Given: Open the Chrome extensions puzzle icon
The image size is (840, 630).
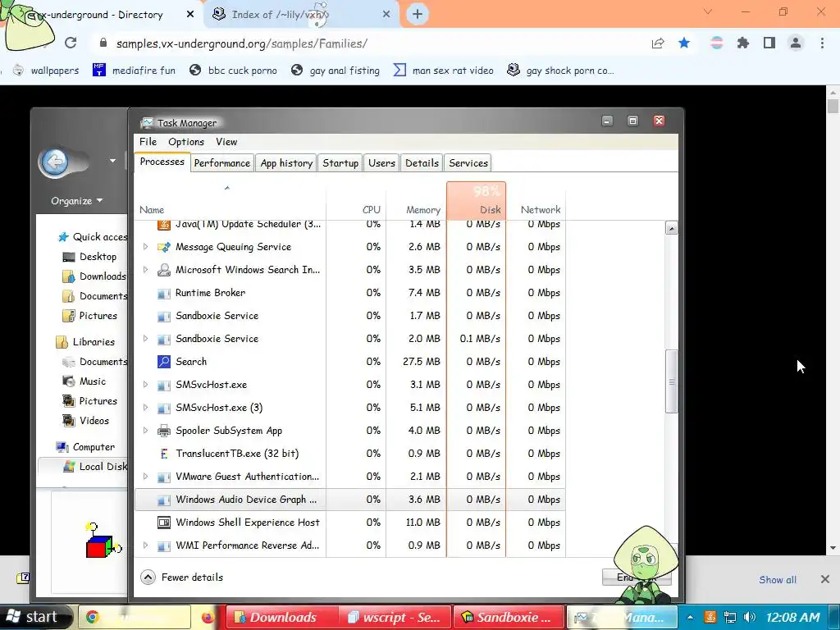Looking at the screenshot, I should [742, 43].
